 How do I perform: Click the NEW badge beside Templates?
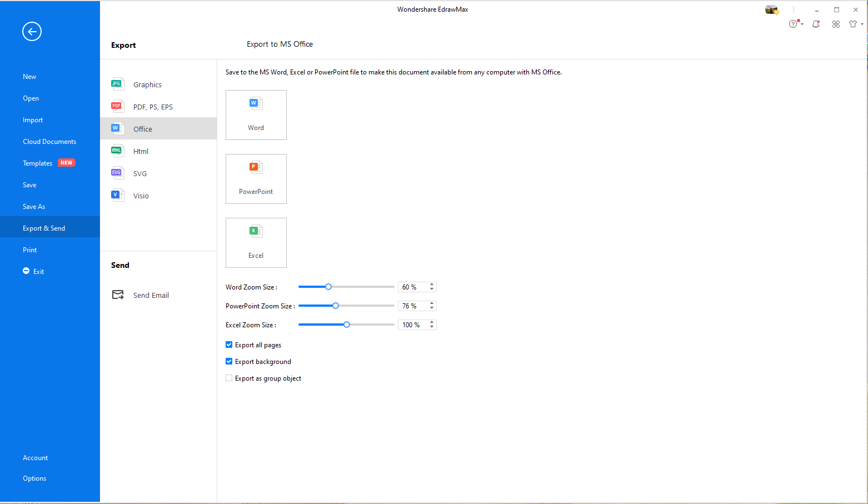pos(67,163)
